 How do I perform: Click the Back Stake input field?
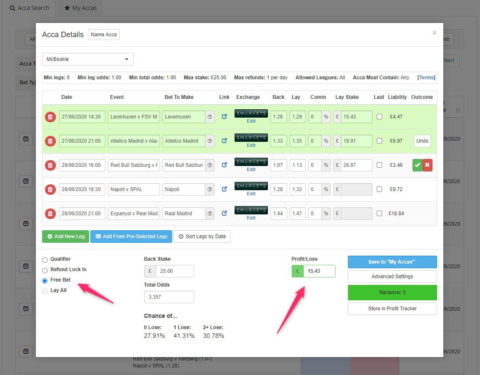[175, 271]
